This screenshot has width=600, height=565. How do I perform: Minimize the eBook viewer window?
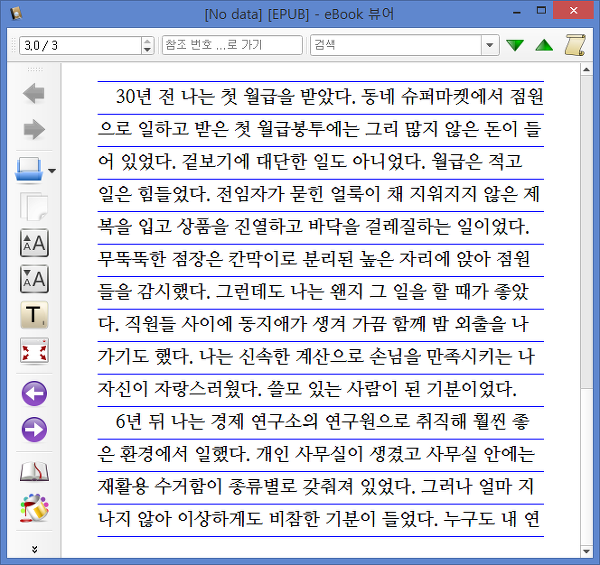tap(517, 11)
